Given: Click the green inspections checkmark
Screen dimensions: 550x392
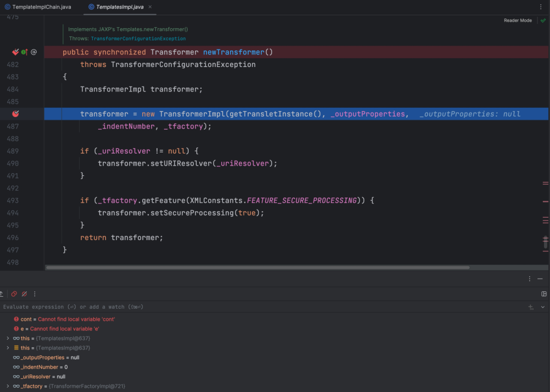Looking at the screenshot, I should tap(543, 20).
